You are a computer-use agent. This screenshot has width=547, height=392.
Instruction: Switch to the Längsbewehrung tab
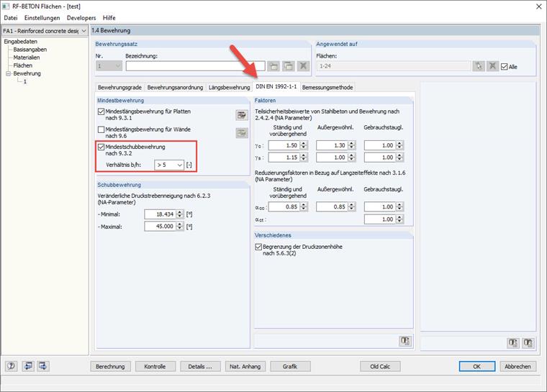[x=229, y=87]
